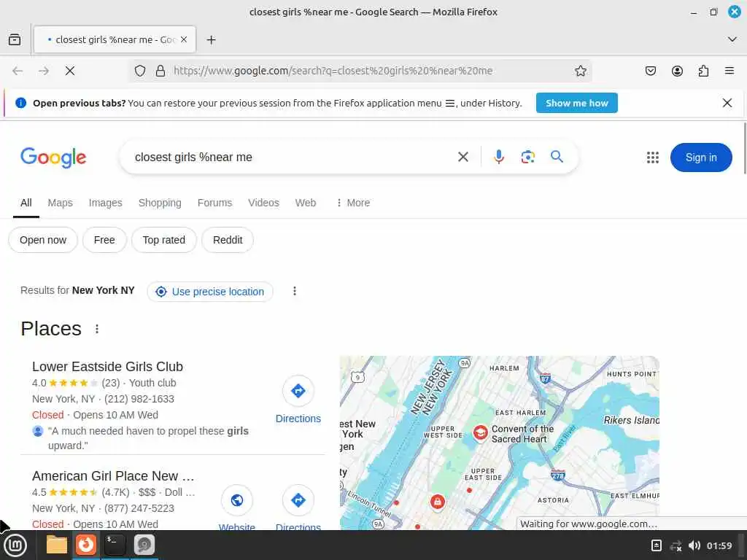Open tracking protection shield panel
The image size is (747, 560).
[139, 71]
